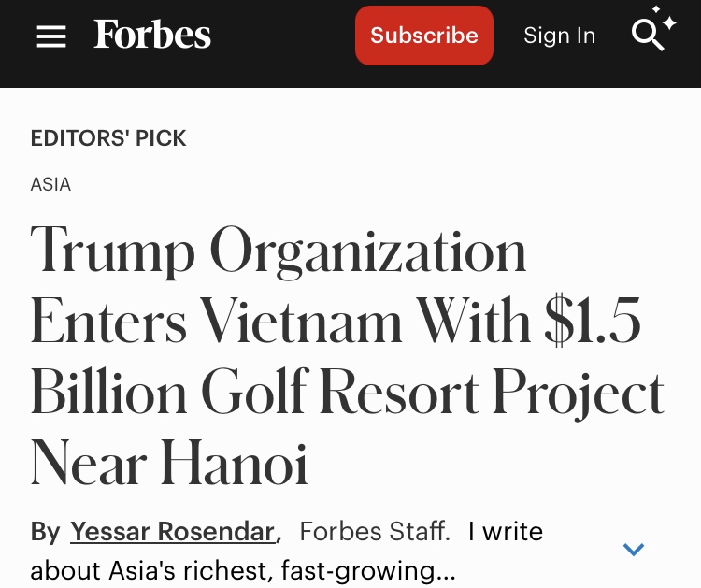The width and height of the screenshot is (701, 588).
Task: Open author Yessar Rosendar's profile link
Action: tap(173, 532)
